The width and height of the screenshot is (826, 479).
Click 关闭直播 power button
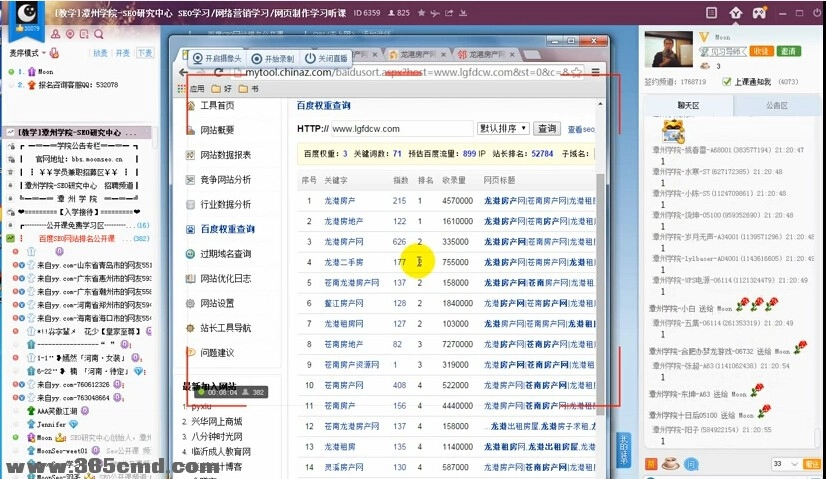[x=326, y=58]
